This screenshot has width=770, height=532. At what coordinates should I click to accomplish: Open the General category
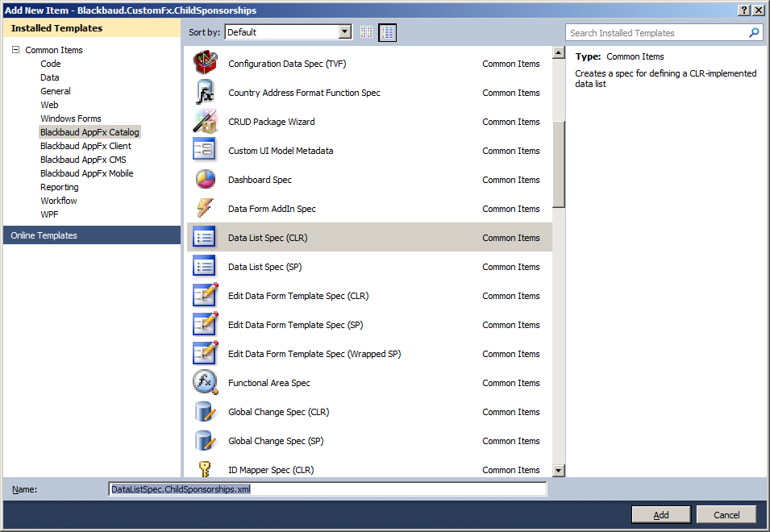click(x=56, y=91)
